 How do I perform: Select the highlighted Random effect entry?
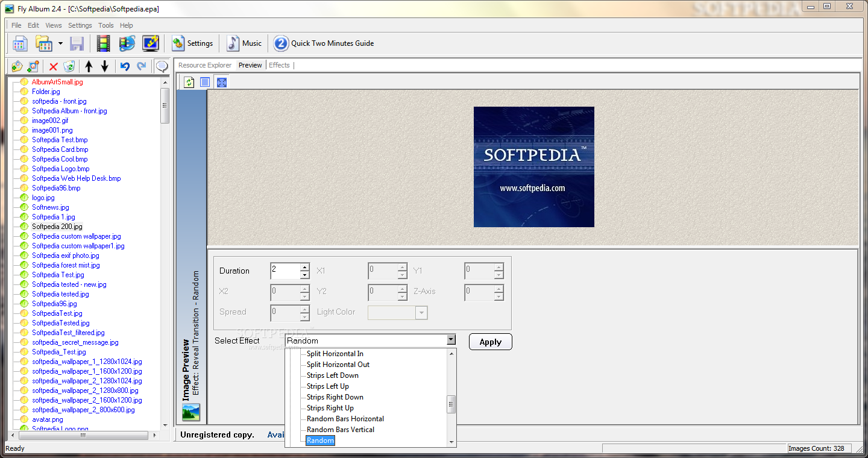tap(320, 441)
